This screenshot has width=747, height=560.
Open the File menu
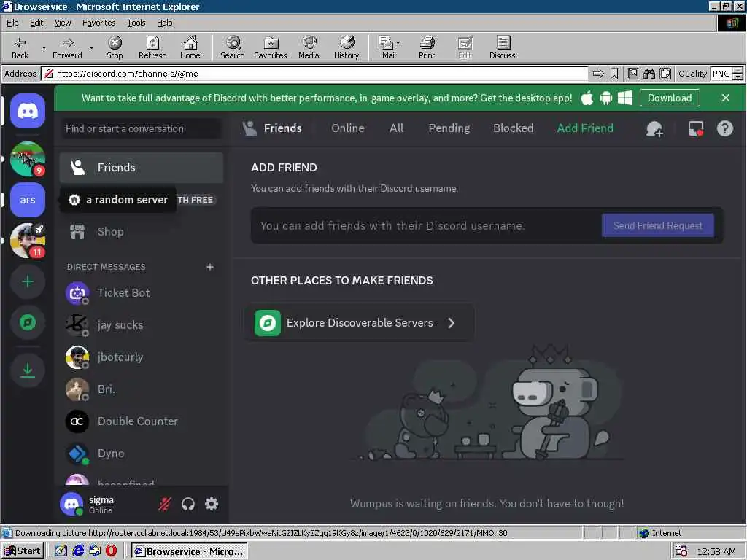click(12, 23)
